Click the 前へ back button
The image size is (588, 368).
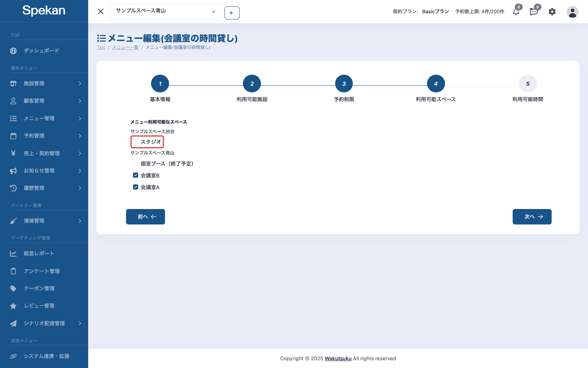[x=146, y=217]
